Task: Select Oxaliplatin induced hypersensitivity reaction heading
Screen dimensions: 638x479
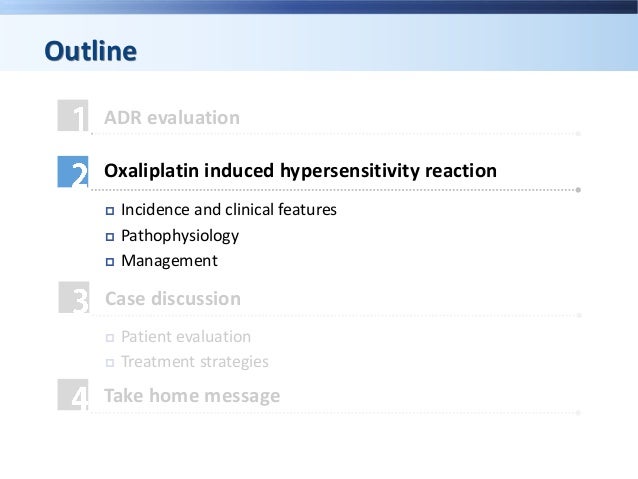Action: (x=300, y=171)
